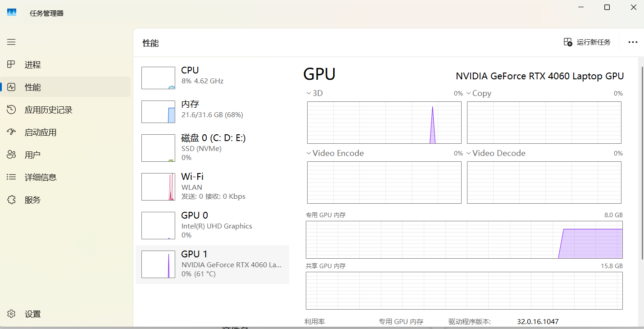Click the Users (用户) icon
The height and width of the screenshot is (329, 644).
(11, 155)
